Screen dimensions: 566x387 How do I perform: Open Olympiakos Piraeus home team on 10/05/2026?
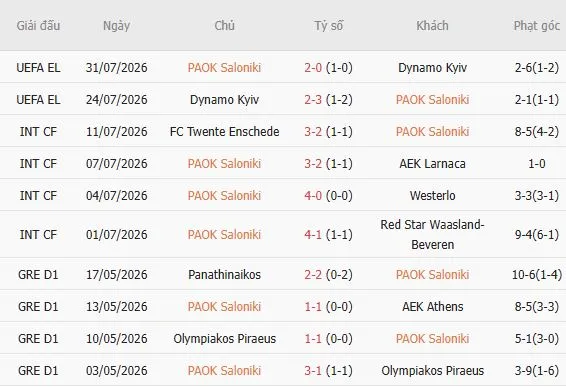pos(224,339)
